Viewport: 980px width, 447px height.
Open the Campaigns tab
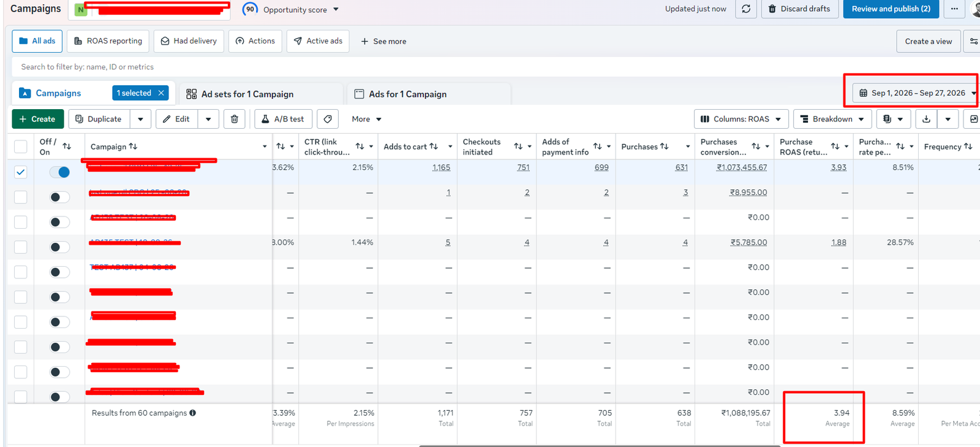(58, 93)
